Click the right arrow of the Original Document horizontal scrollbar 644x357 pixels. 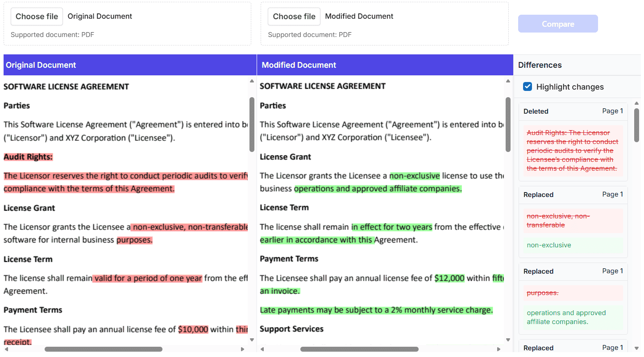pyautogui.click(x=243, y=349)
